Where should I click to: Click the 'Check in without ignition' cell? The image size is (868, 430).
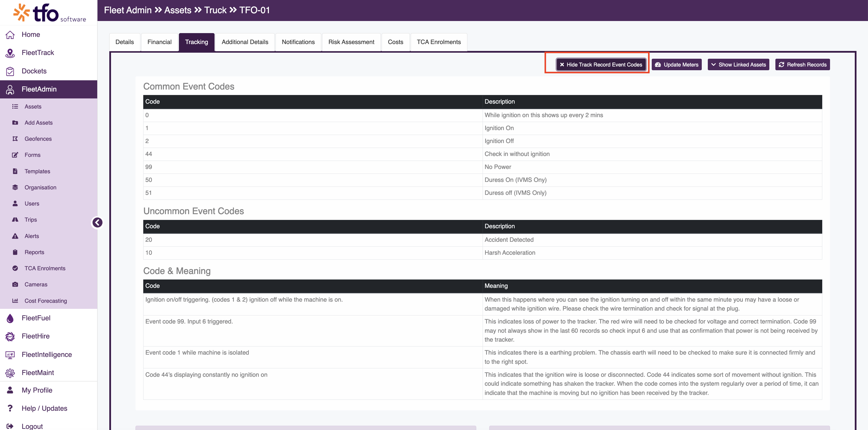(652, 154)
